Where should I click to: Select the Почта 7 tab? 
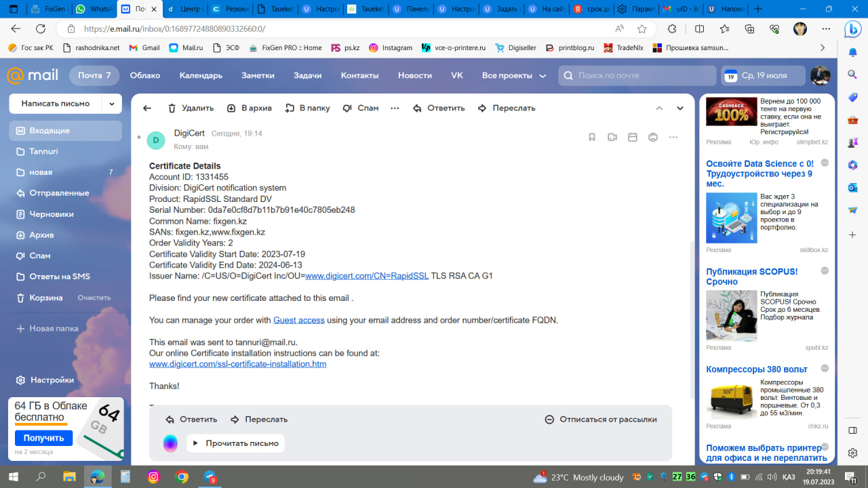coord(94,76)
